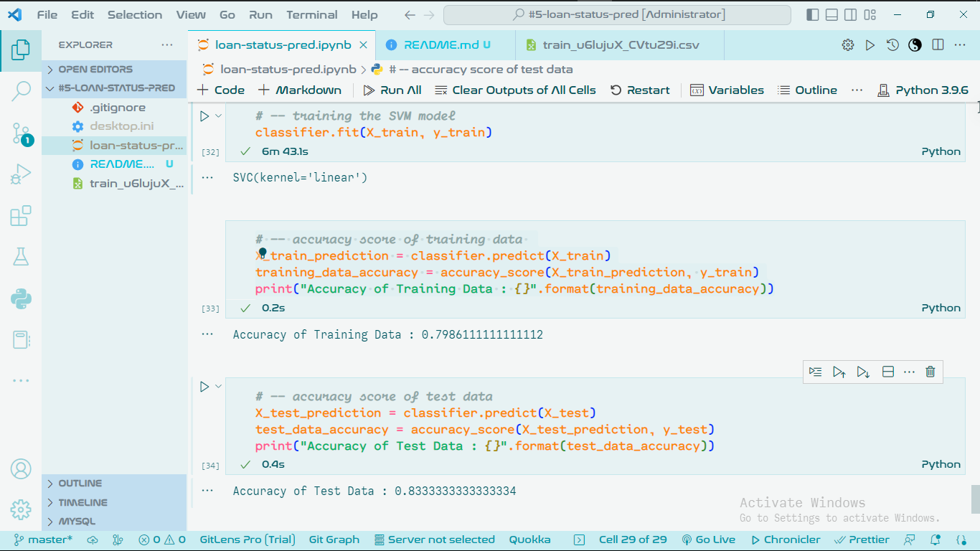The width and height of the screenshot is (980, 551).
Task: Open the Selection menu
Action: point(135,14)
